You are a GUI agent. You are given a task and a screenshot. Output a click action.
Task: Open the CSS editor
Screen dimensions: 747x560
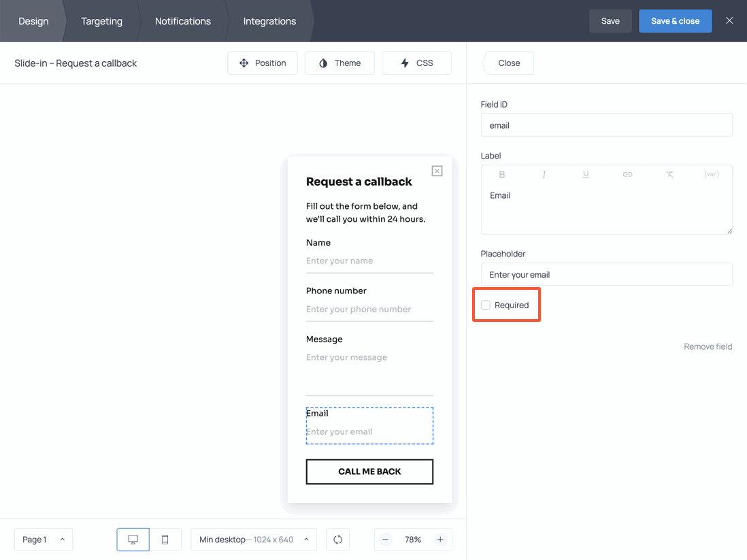(416, 63)
